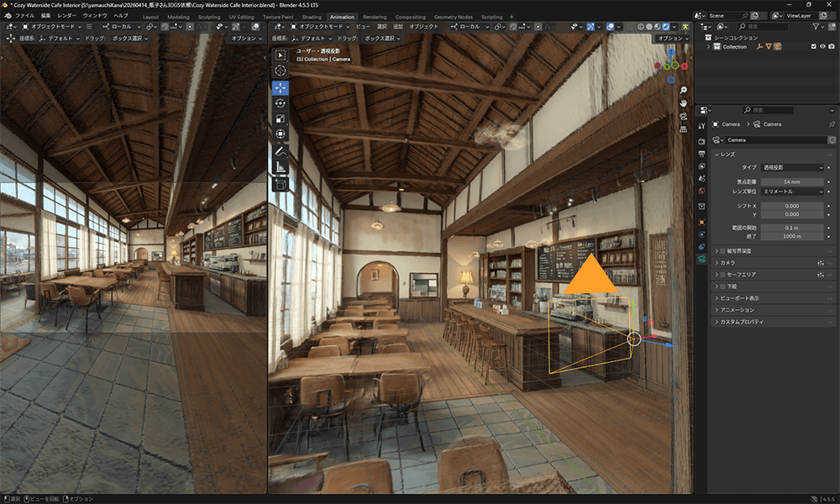Enable the 被写界深度 checkbox
This screenshot has height=504, width=840.
coord(724,251)
